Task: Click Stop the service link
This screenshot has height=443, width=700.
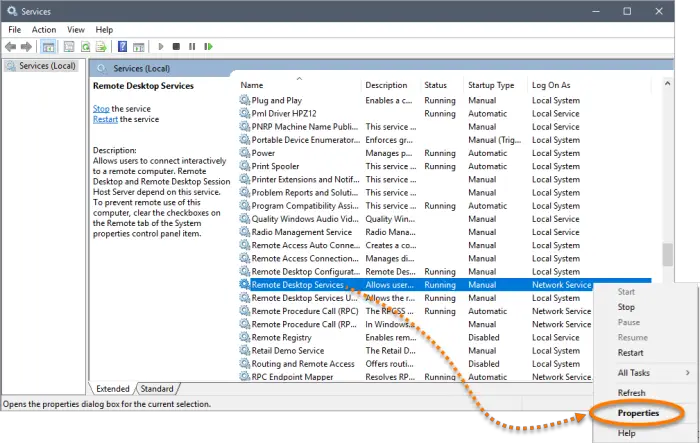Action: pos(101,109)
